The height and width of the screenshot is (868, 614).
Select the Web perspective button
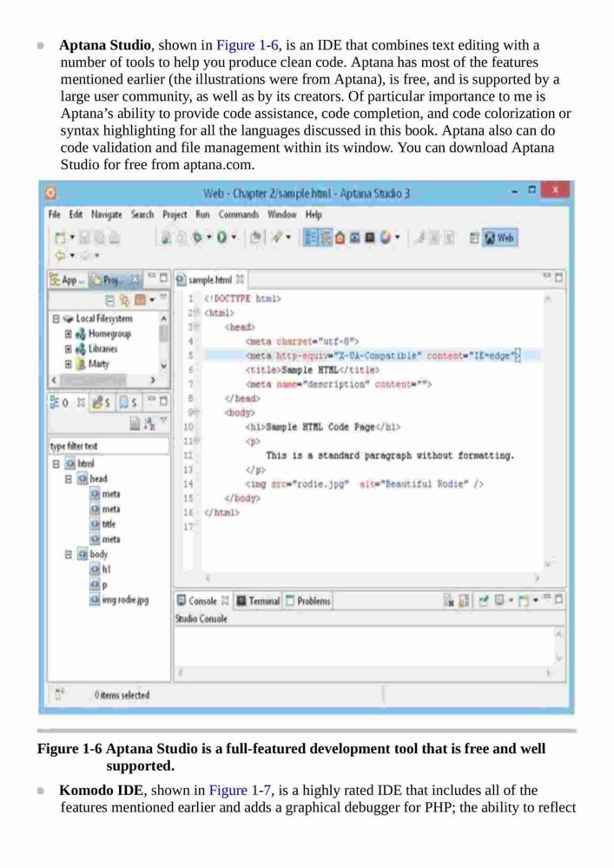click(500, 238)
